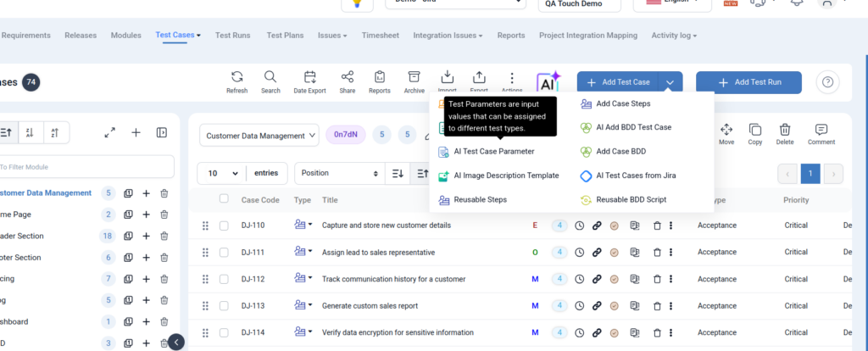
Task: Open the Search tool icon
Action: (270, 78)
